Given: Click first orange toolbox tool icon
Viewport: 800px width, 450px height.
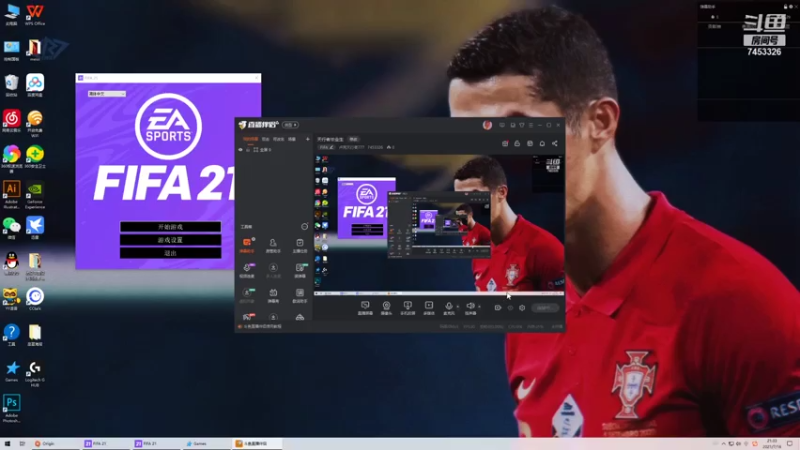Looking at the screenshot, I should [x=247, y=244].
